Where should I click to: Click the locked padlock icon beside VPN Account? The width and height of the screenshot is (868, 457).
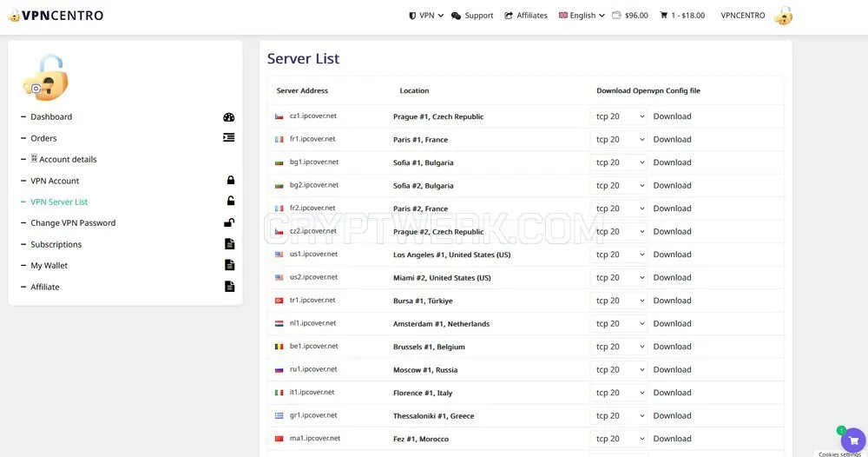[230, 180]
